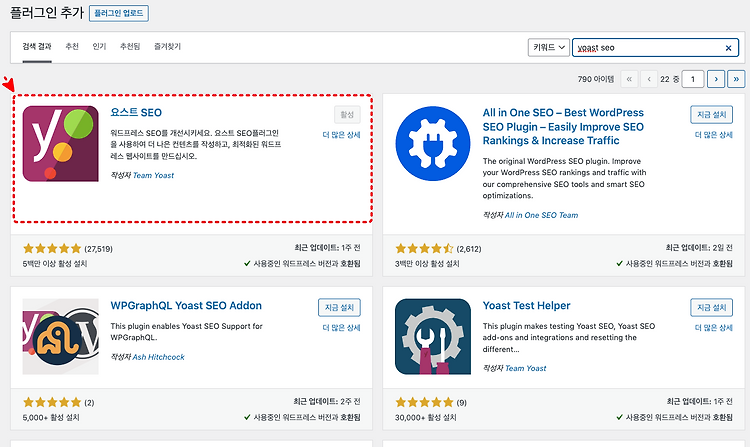View more details for WPGraphQL Yoast SEO Addon
Viewport: 750px width, 447px height.
tap(341, 327)
